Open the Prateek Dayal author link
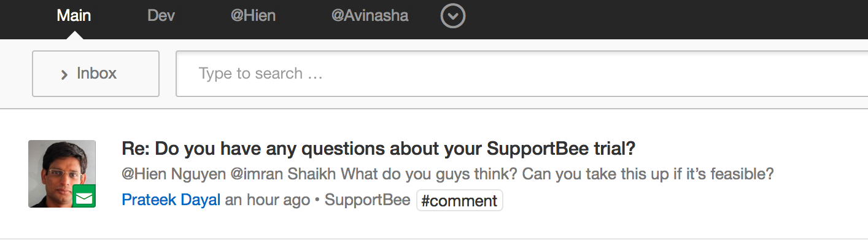This screenshot has height=242, width=868. click(x=171, y=200)
